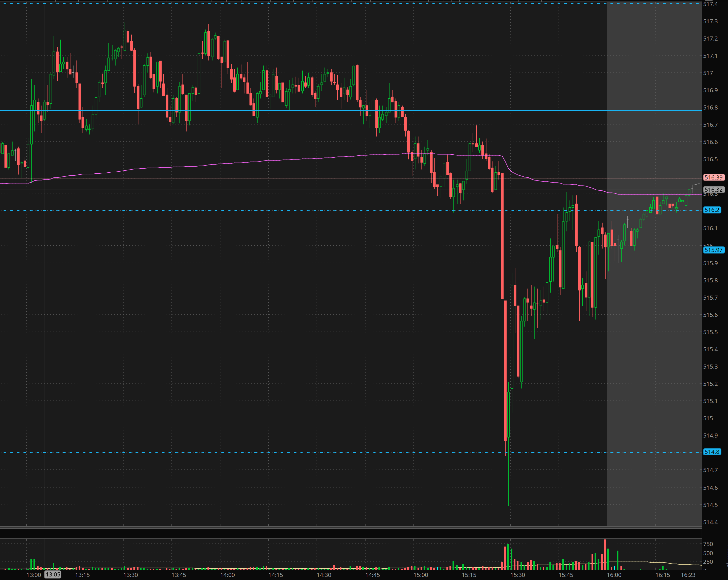The image size is (728, 580).
Task: Click the 750 volume axis label
Action: coord(708,544)
